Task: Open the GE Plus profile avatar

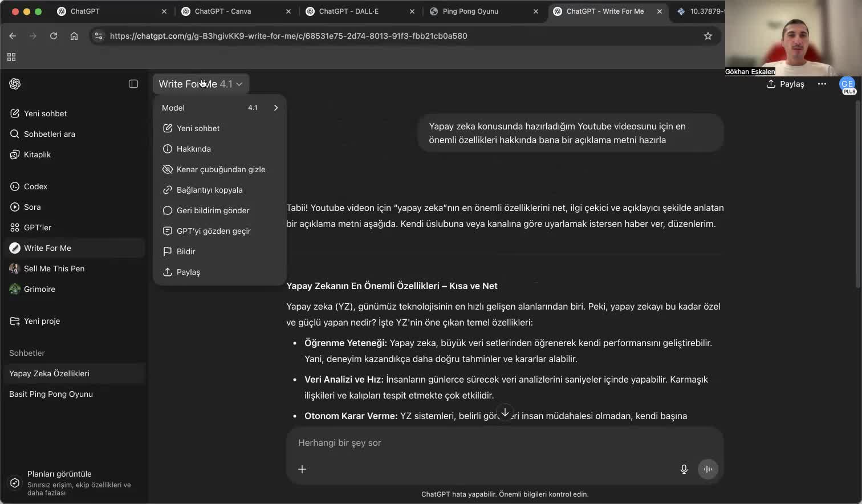Action: [847, 85]
